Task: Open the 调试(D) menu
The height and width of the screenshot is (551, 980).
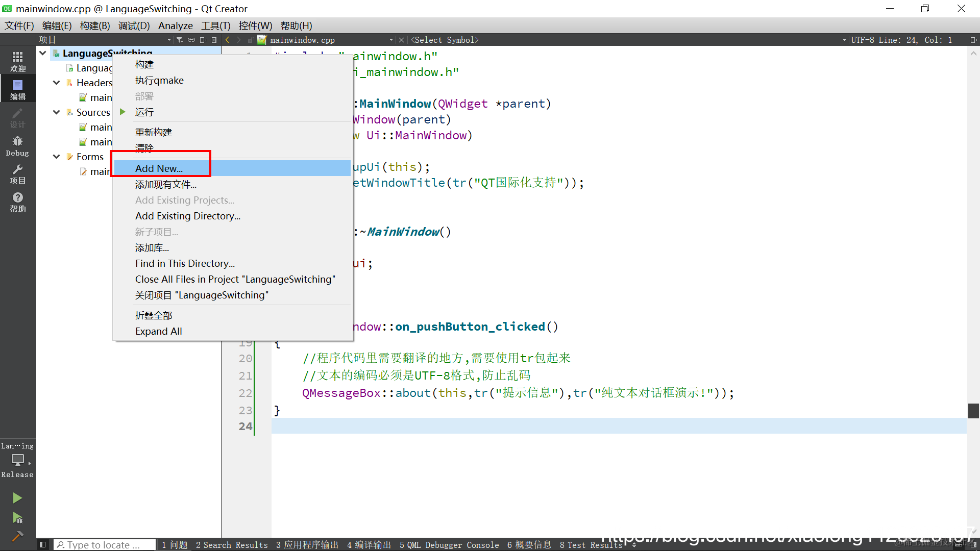Action: (x=134, y=26)
